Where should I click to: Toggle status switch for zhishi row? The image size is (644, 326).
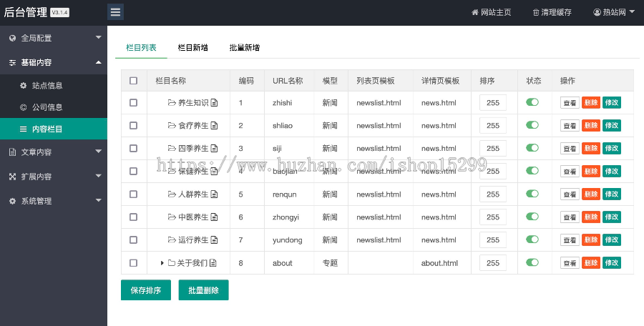532,102
